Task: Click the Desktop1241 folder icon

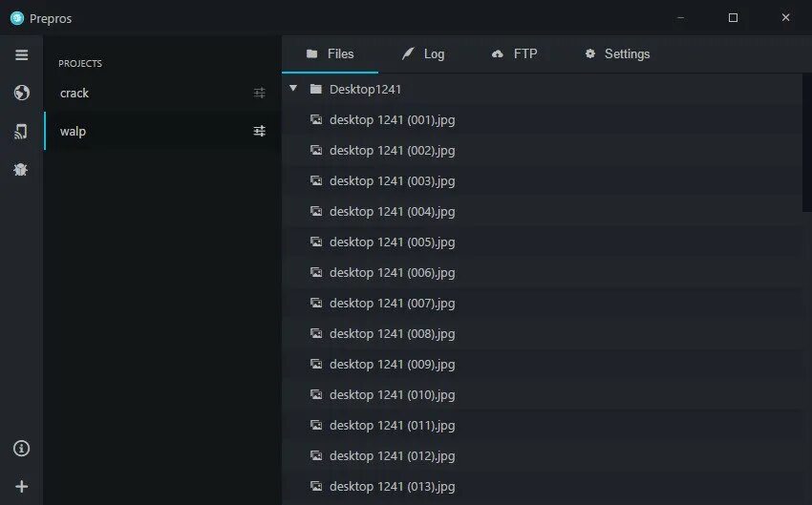Action: point(315,89)
